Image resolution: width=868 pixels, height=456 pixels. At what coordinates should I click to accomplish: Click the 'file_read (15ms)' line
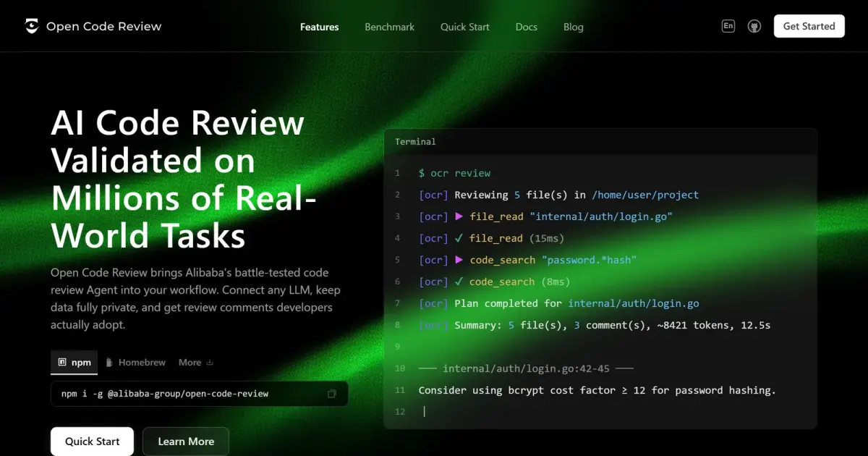[492, 238]
